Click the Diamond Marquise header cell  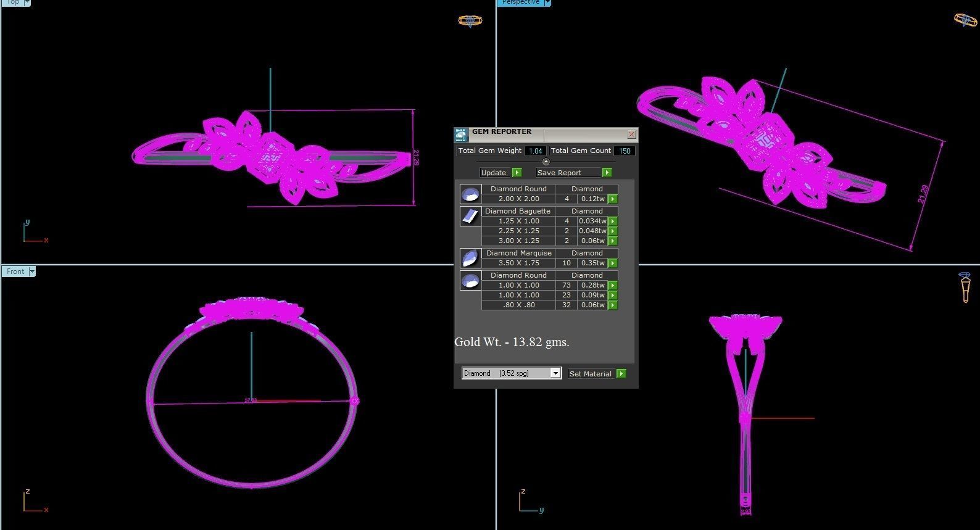(518, 253)
